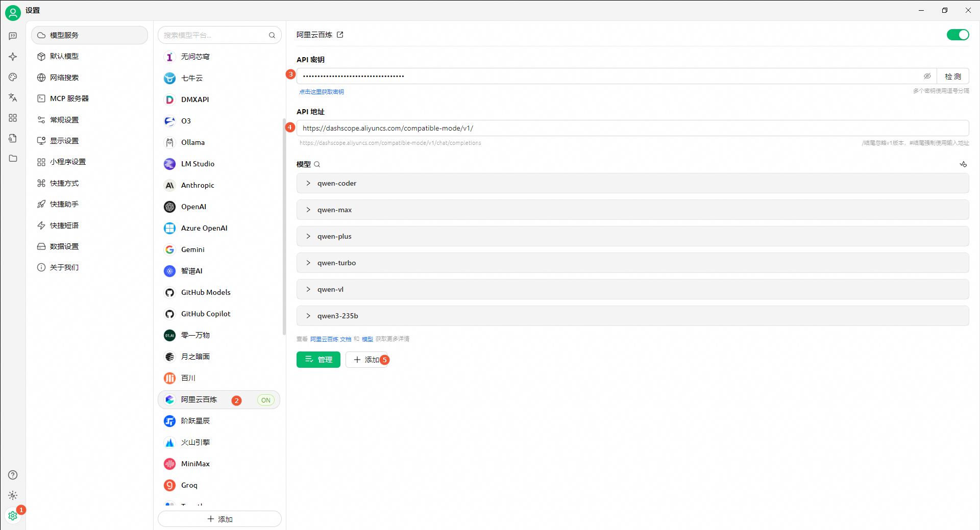Disable the 阿里云百炼 provider switch
Image resolution: width=980 pixels, height=530 pixels.
click(958, 35)
